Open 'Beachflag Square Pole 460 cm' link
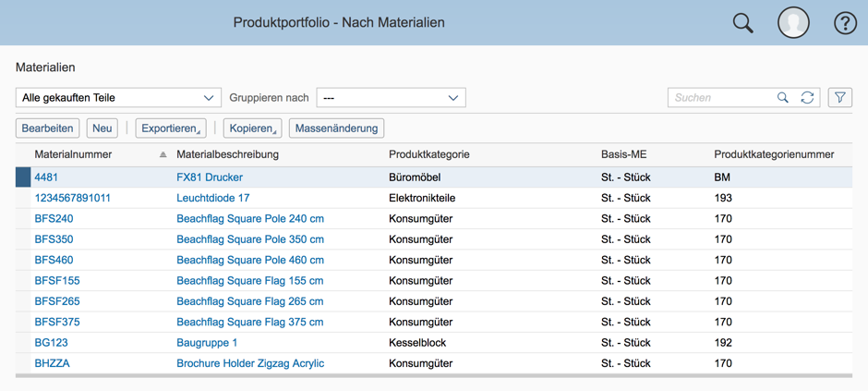The width and height of the screenshot is (868, 391). click(x=250, y=260)
